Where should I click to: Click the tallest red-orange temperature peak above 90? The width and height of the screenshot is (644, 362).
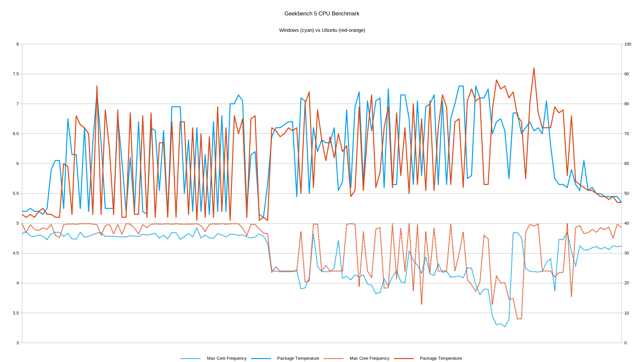534,68
